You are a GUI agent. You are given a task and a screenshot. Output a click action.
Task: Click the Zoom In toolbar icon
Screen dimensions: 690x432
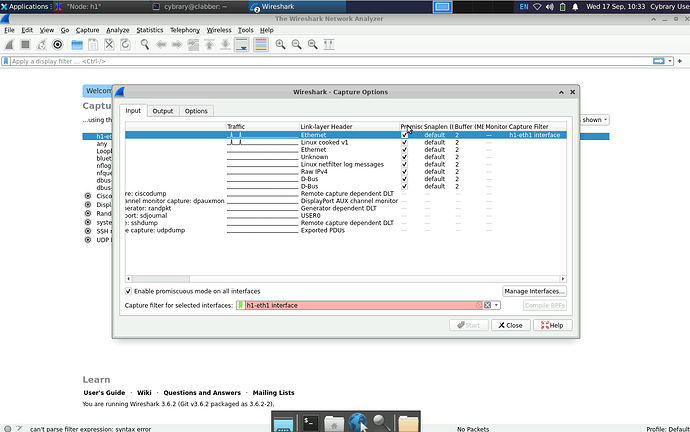tap(281, 45)
